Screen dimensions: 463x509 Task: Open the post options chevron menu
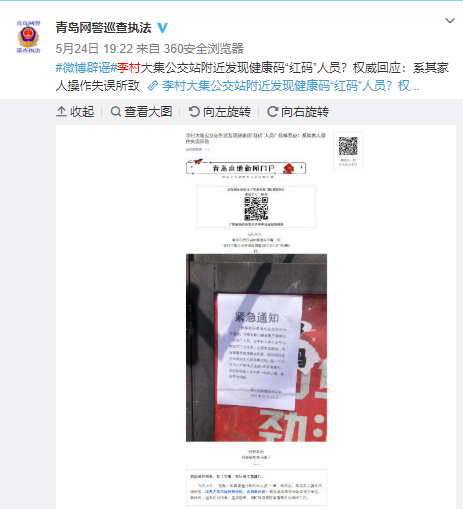point(450,21)
